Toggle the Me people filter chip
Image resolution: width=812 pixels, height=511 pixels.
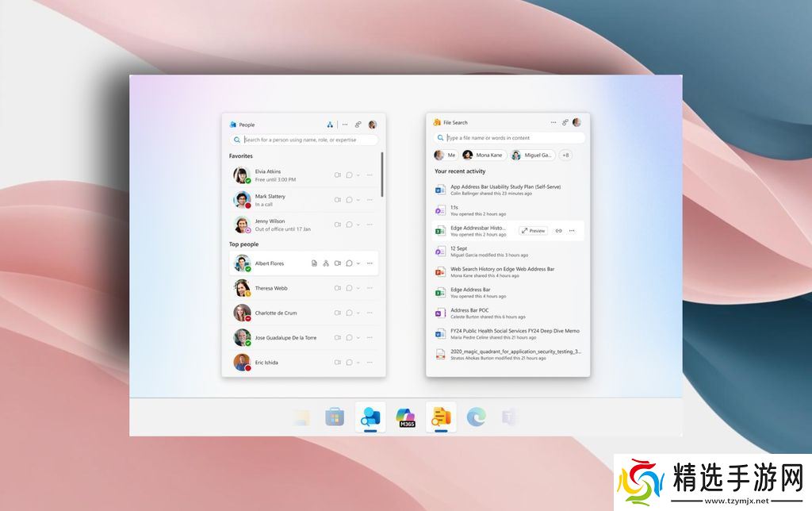[446, 156]
